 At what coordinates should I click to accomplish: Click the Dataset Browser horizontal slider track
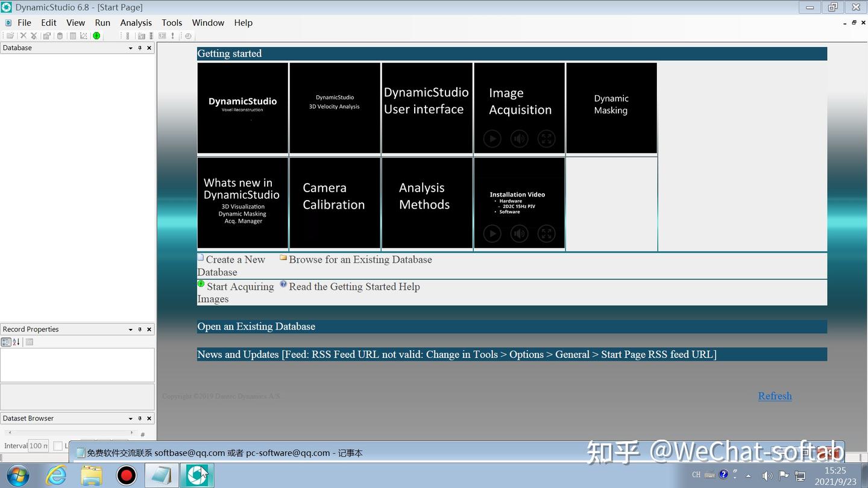coord(70,433)
